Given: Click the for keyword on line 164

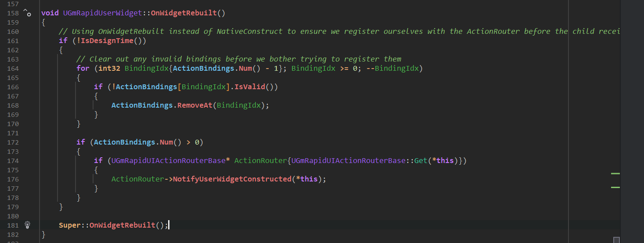Looking at the screenshot, I should point(83,68).
